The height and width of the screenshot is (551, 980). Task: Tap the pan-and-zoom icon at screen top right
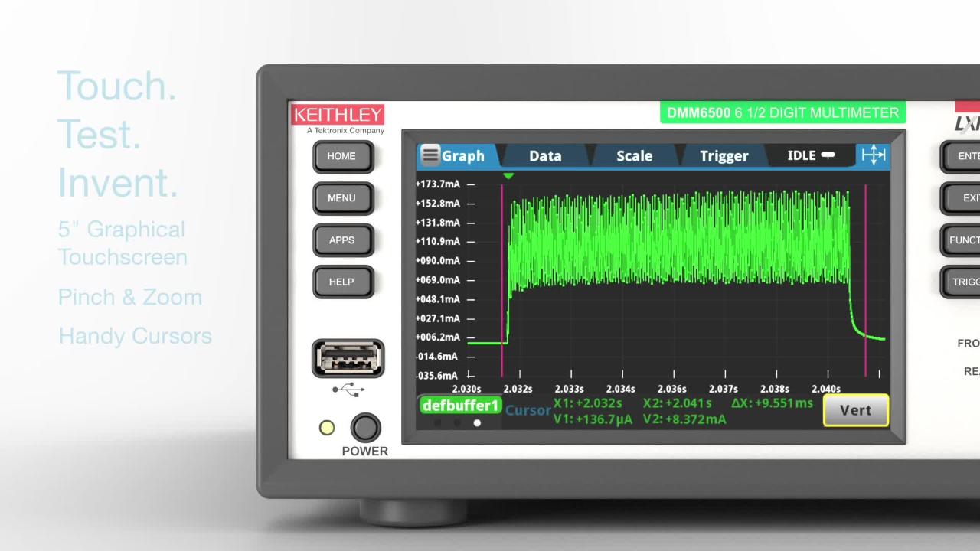pyautogui.click(x=872, y=155)
